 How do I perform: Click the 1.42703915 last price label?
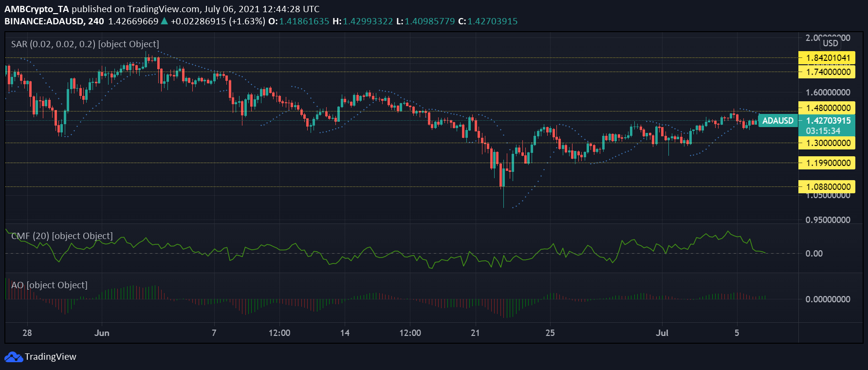[x=829, y=121]
